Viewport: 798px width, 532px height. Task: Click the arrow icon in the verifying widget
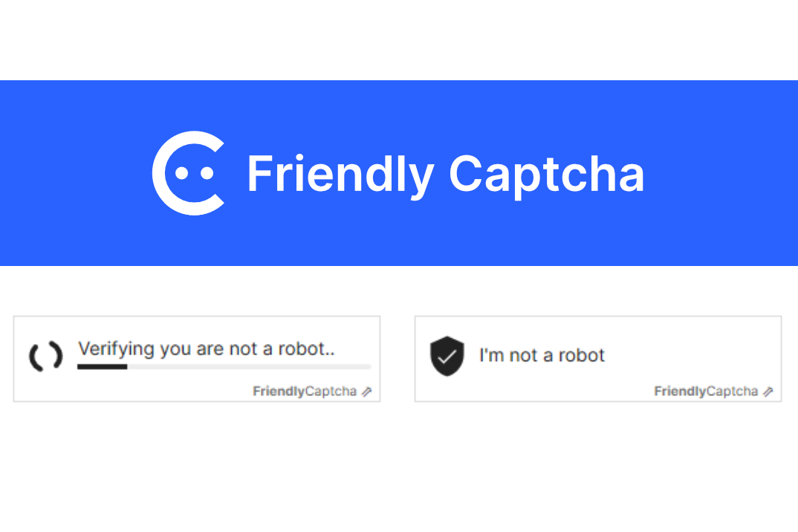tap(366, 392)
